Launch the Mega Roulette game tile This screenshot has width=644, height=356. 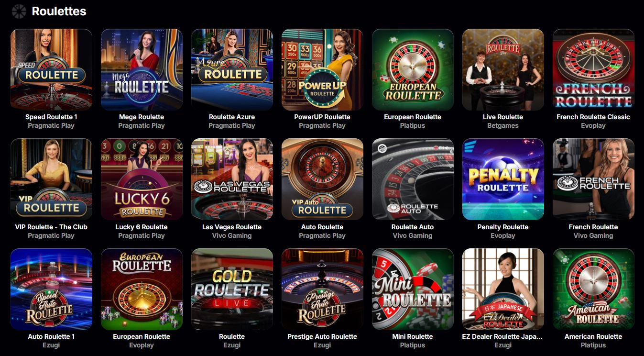pyautogui.click(x=142, y=70)
